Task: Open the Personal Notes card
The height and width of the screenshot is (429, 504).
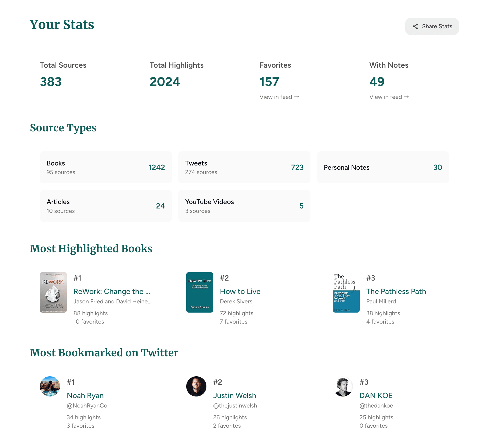Action: pyautogui.click(x=383, y=167)
